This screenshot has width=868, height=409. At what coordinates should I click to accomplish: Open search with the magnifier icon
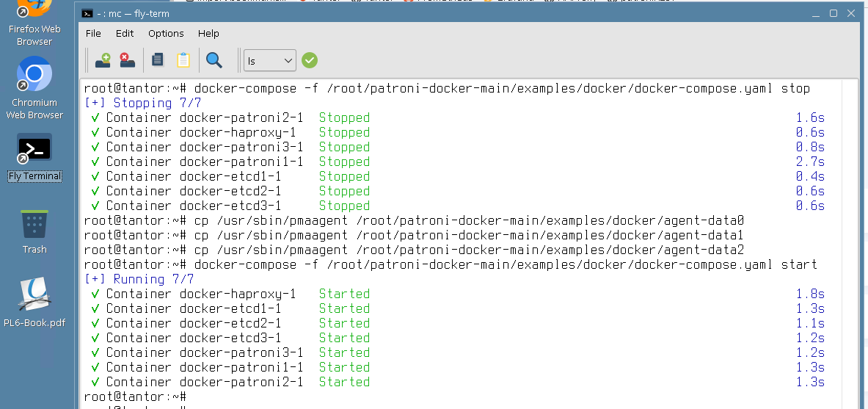click(214, 60)
